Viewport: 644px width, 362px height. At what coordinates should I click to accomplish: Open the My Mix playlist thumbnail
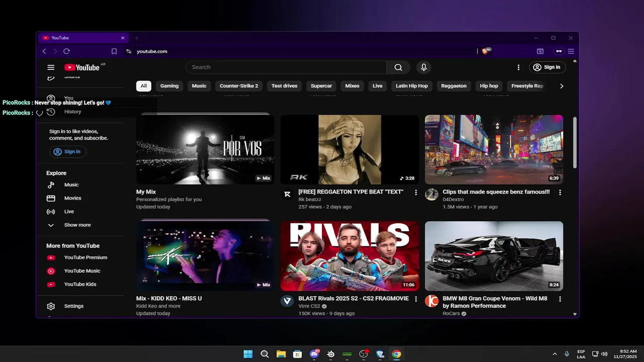click(205, 149)
